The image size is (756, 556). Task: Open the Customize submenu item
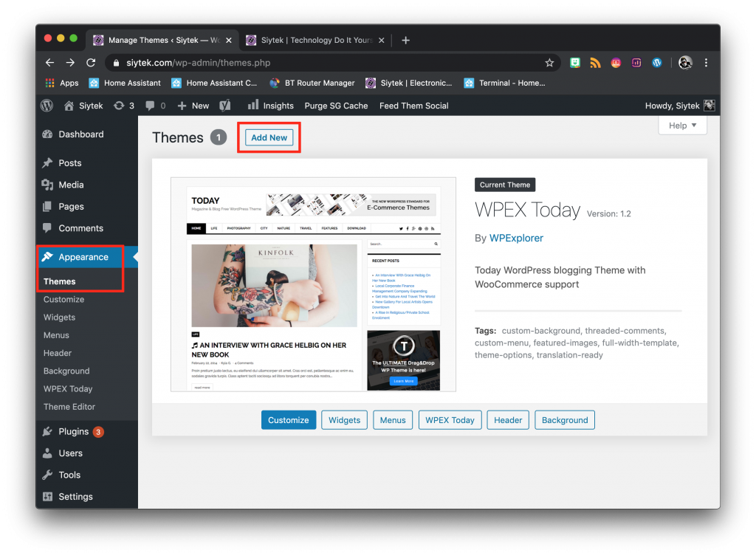click(63, 300)
